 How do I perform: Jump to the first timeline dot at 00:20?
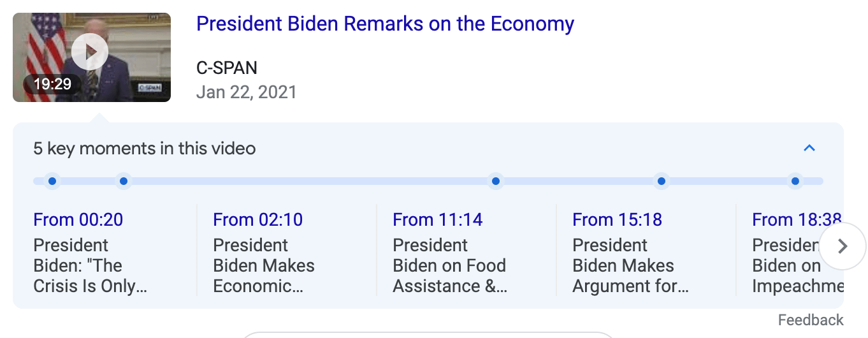[x=52, y=182]
